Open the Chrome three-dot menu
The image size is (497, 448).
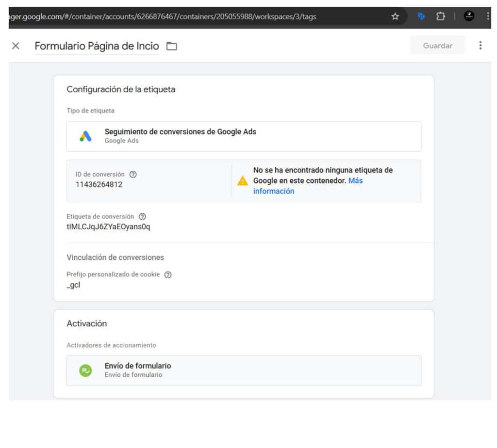[x=488, y=16]
